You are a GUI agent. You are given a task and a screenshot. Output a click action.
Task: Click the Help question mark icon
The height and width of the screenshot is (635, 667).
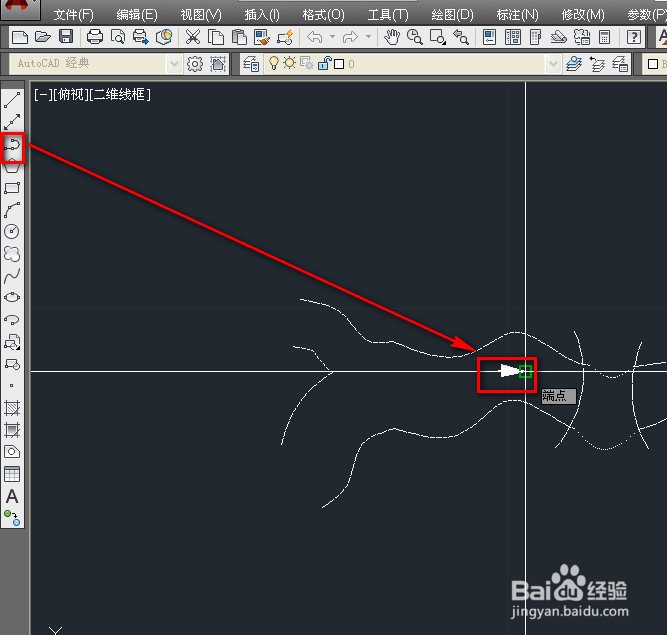pos(633,37)
